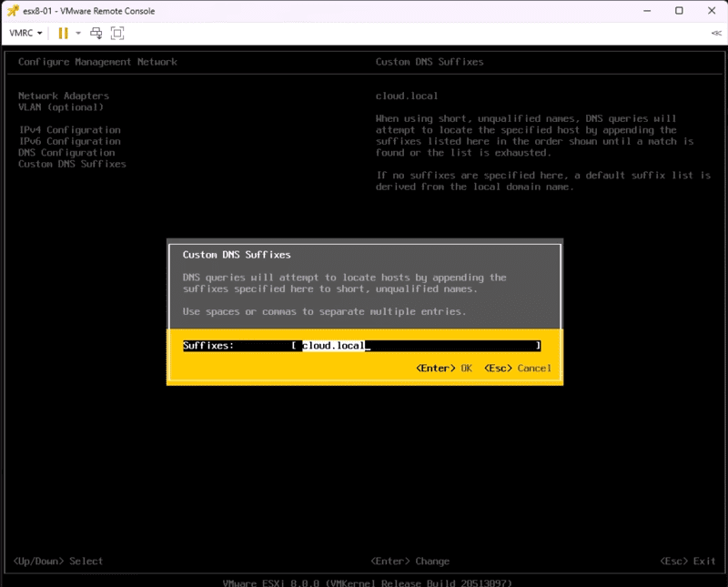Click <Up/Down> Select hint at bottom

58,561
